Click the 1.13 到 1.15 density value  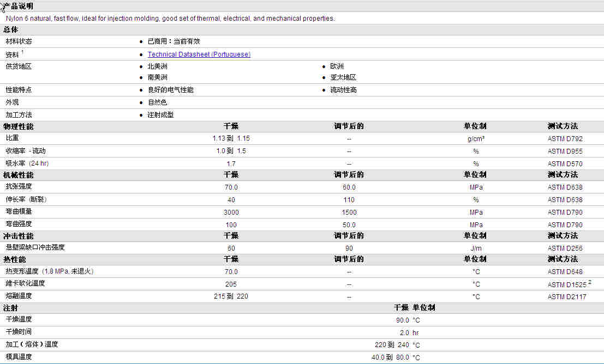[231, 138]
